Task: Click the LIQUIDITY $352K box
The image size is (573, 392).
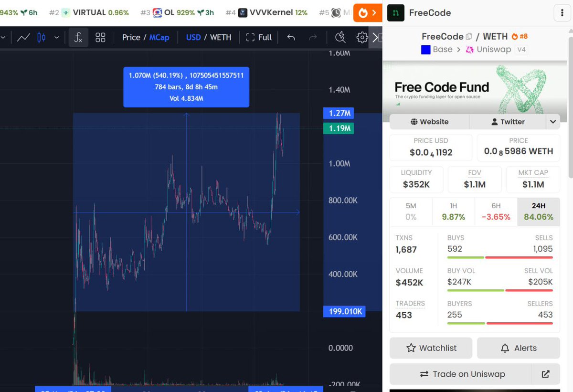Action: pos(416,179)
